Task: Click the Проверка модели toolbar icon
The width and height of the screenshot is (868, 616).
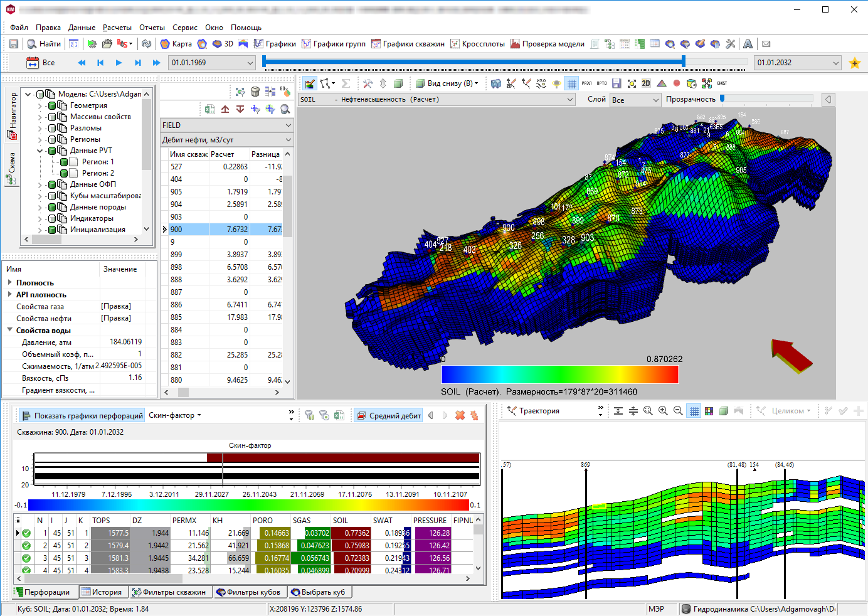Action: click(547, 44)
